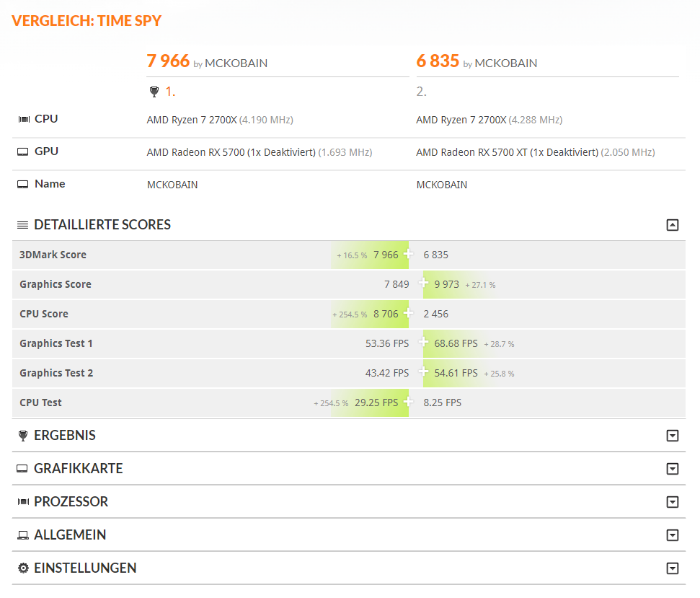Screen dimensions: 700x598
Task: Click the 3DMark Score row label
Action: click(53, 255)
